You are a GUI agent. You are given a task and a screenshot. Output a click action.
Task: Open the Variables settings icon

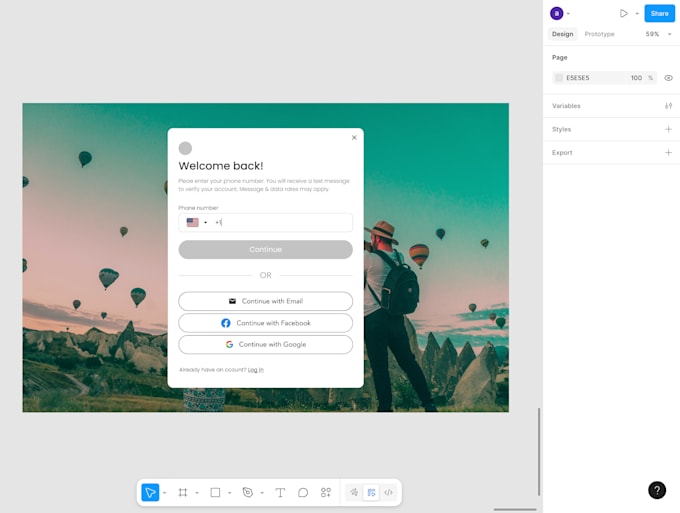[668, 106]
